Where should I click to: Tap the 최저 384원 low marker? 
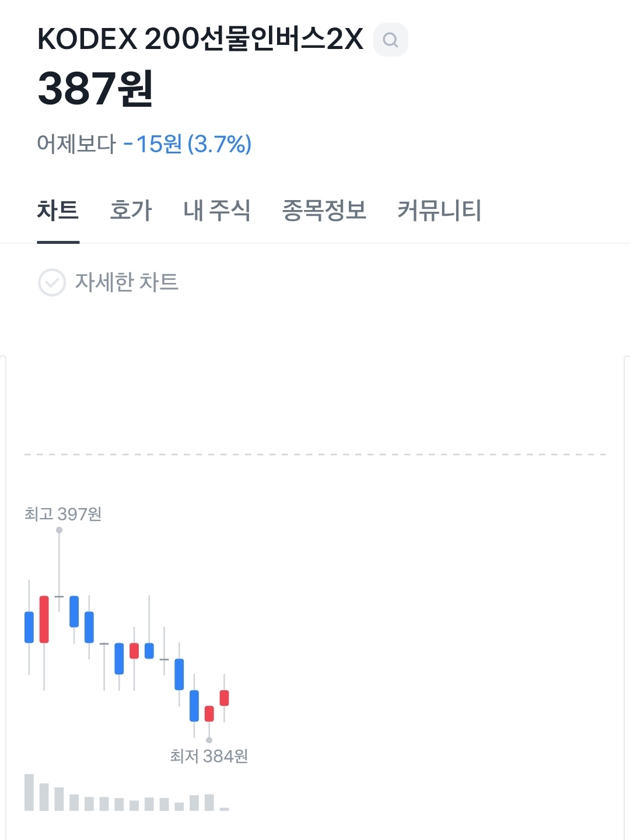point(209,756)
